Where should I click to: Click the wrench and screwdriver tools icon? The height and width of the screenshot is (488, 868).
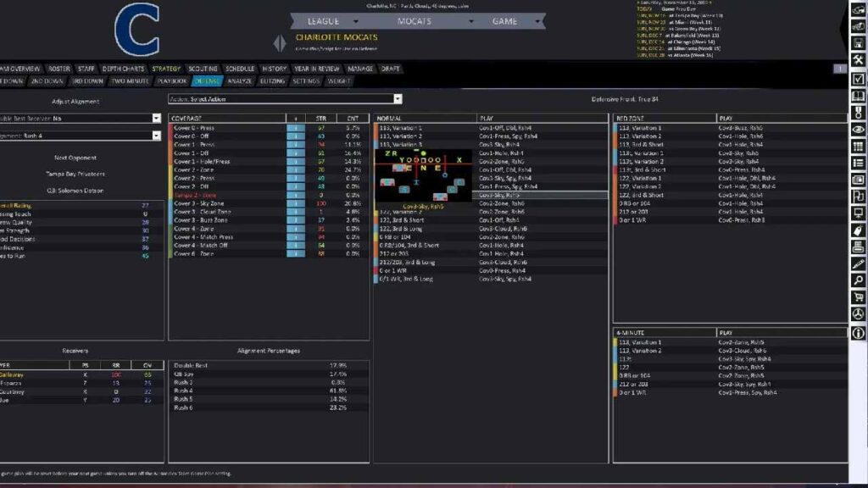(x=858, y=59)
